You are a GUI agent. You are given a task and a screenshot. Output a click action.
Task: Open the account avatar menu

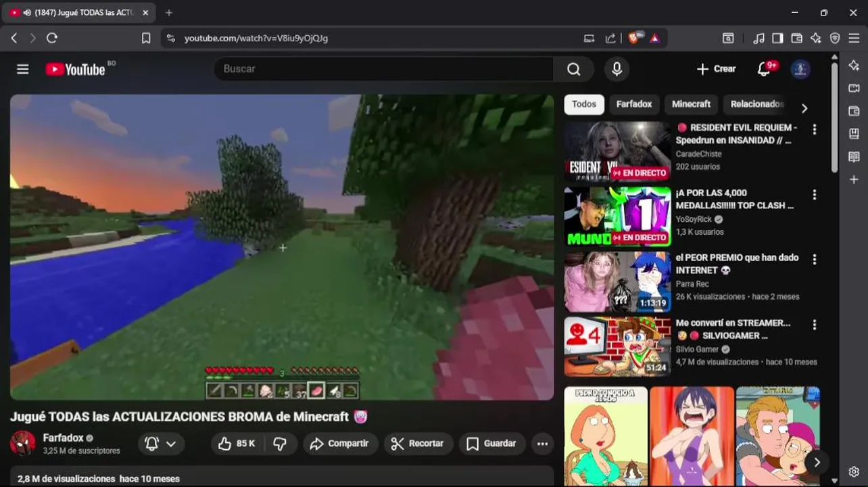(800, 69)
